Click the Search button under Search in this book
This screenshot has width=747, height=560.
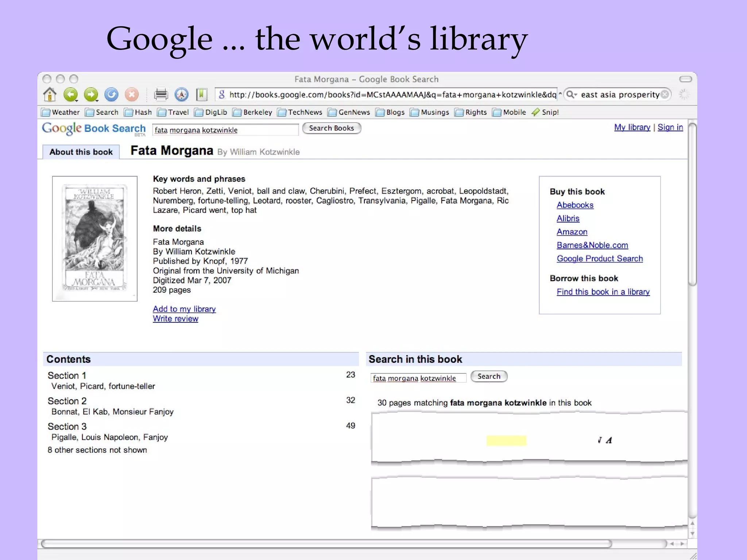coord(489,376)
